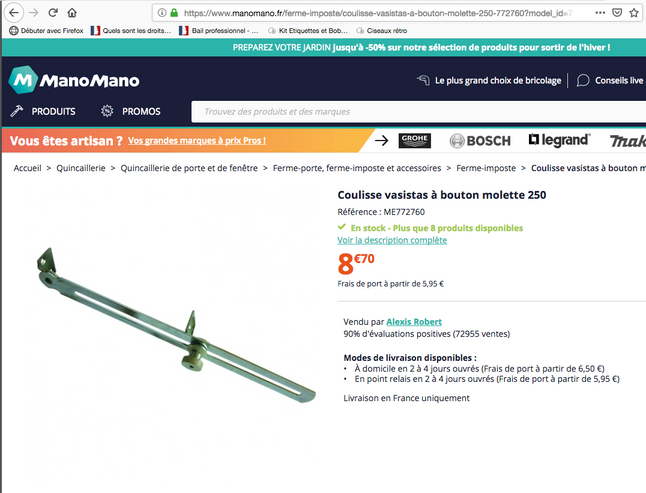Go to the Firefox home page icon

[x=72, y=13]
